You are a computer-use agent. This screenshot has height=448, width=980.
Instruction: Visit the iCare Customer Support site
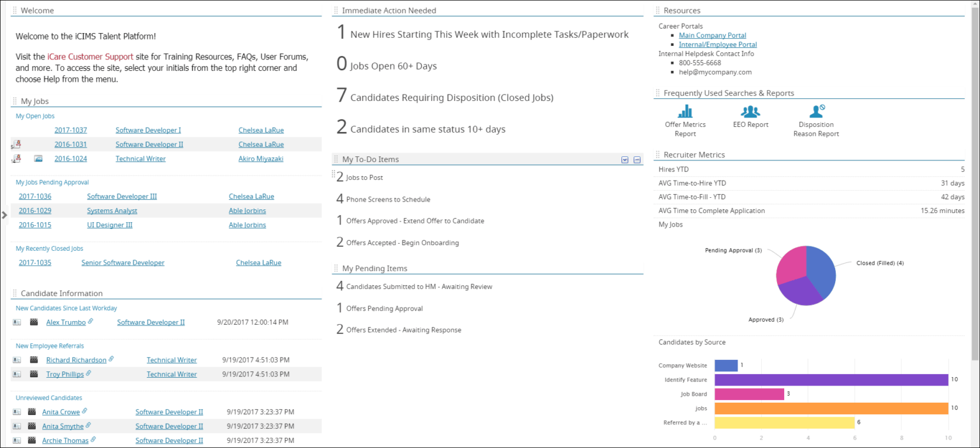[89, 56]
